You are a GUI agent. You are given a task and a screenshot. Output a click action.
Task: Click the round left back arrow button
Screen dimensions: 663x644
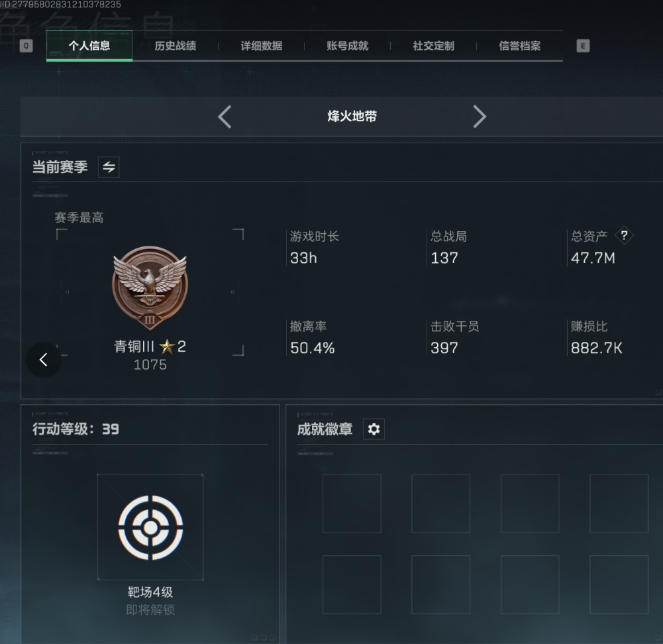coord(44,360)
